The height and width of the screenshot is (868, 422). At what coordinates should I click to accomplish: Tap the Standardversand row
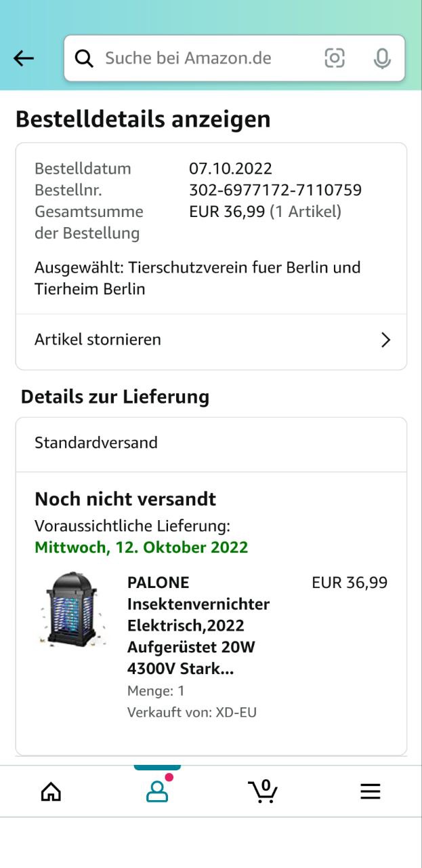[211, 444]
